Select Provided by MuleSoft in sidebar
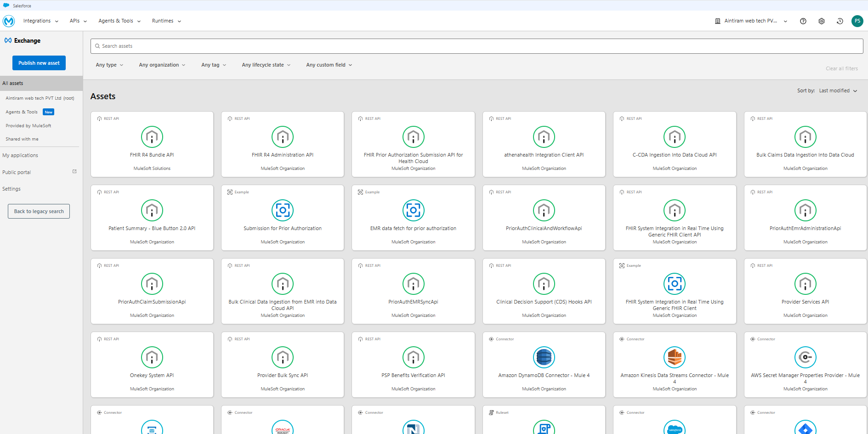Image resolution: width=868 pixels, height=434 pixels. tap(28, 126)
